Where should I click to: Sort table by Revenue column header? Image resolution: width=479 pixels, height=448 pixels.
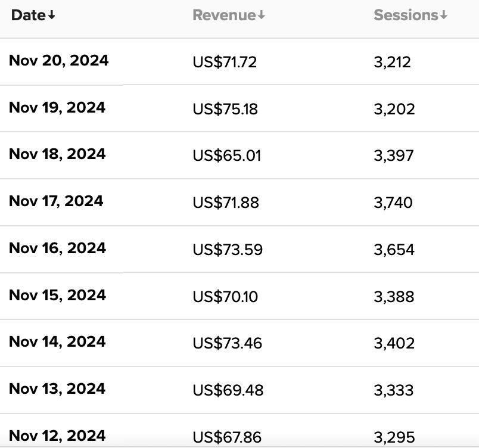229,15
